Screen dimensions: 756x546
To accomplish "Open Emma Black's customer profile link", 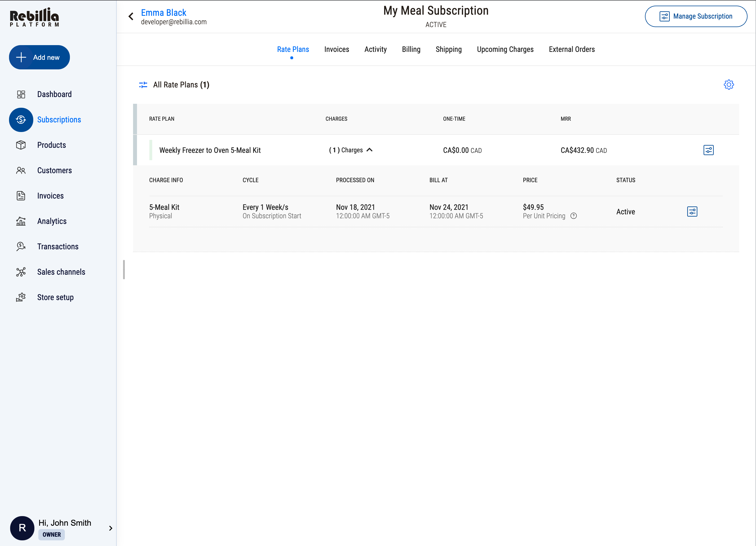I will click(x=164, y=12).
